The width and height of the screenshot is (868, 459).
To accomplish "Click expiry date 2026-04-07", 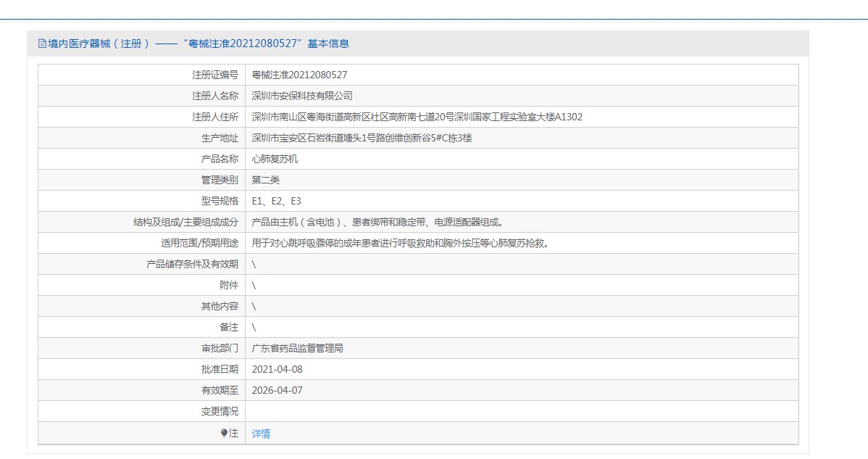I will [x=277, y=390].
